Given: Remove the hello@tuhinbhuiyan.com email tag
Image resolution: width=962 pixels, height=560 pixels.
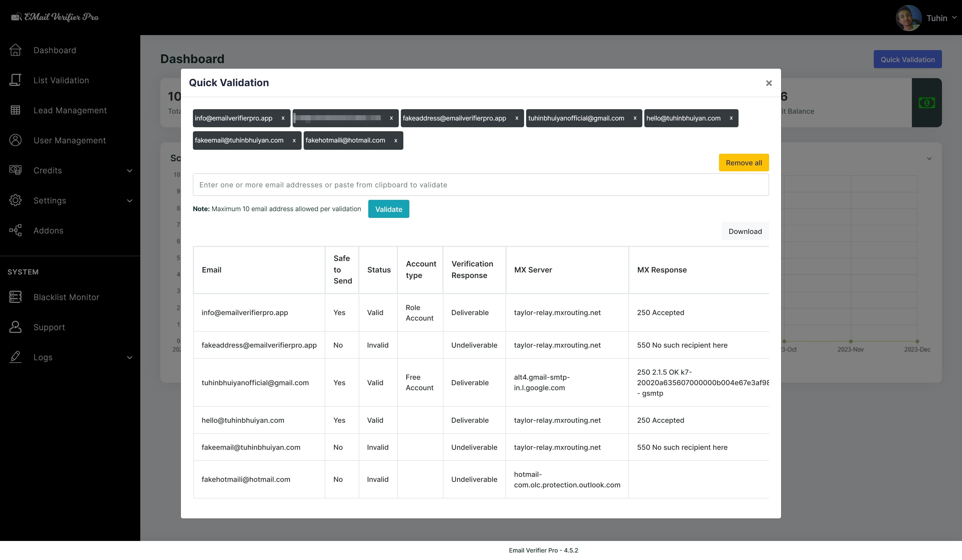Looking at the screenshot, I should tap(731, 118).
